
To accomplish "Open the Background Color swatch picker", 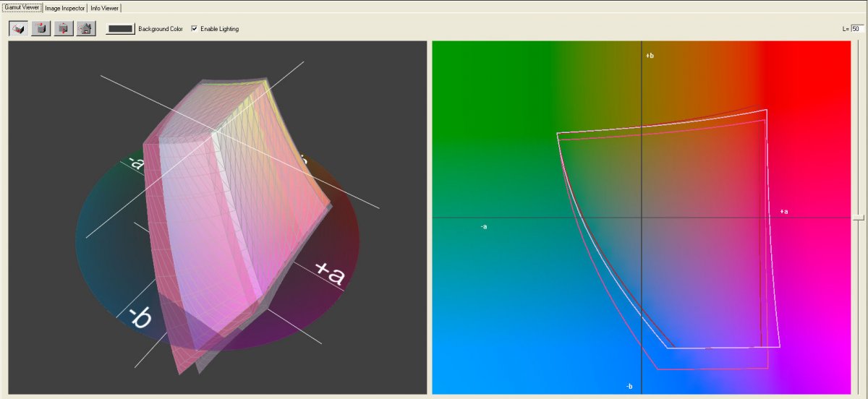I will [x=120, y=29].
